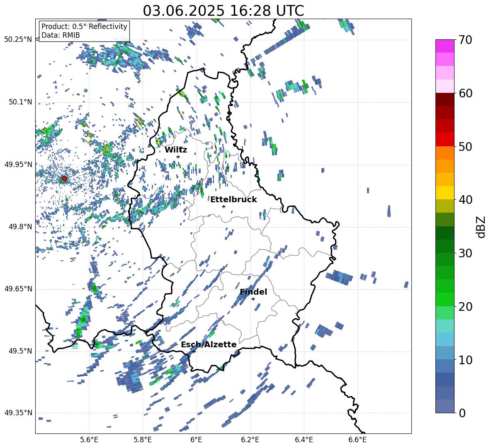Click the title '03.06.2025 16:28 UTC'

(x=223, y=11)
